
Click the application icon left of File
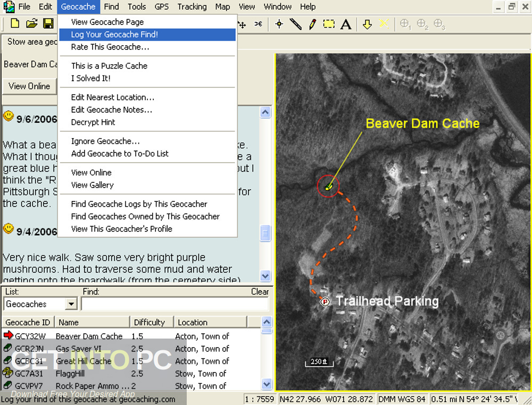point(9,6)
